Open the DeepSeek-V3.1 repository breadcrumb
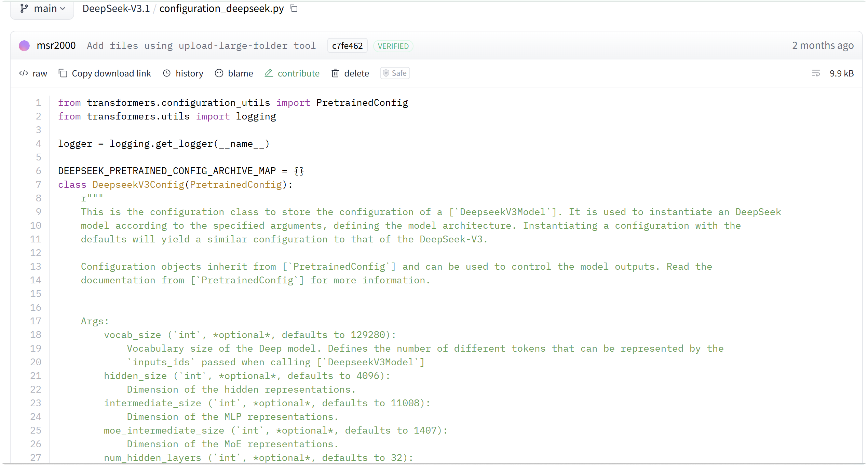Image resolution: width=868 pixels, height=465 pixels. [x=116, y=9]
